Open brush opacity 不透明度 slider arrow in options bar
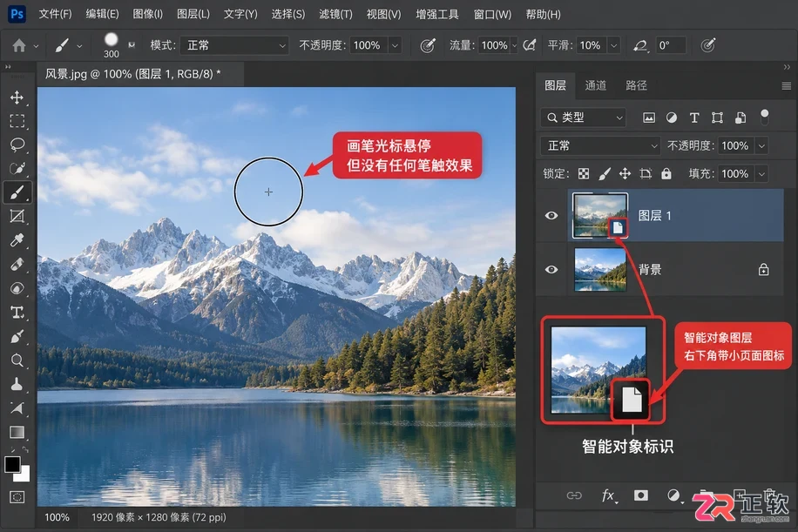 (395, 45)
